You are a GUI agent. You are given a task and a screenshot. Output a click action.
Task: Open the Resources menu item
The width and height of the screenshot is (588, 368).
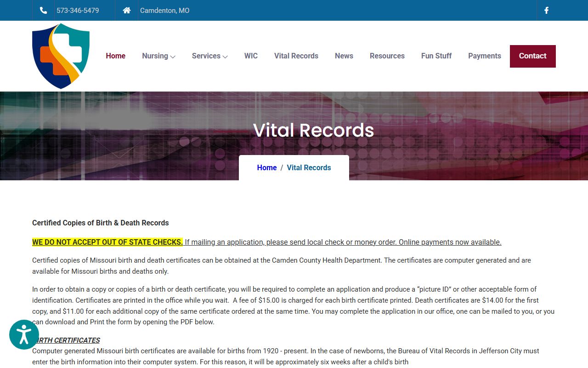(387, 56)
